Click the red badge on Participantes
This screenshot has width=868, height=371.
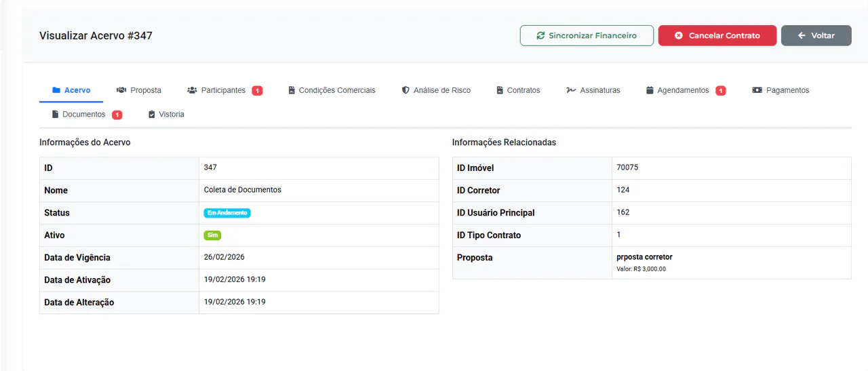[x=257, y=91]
